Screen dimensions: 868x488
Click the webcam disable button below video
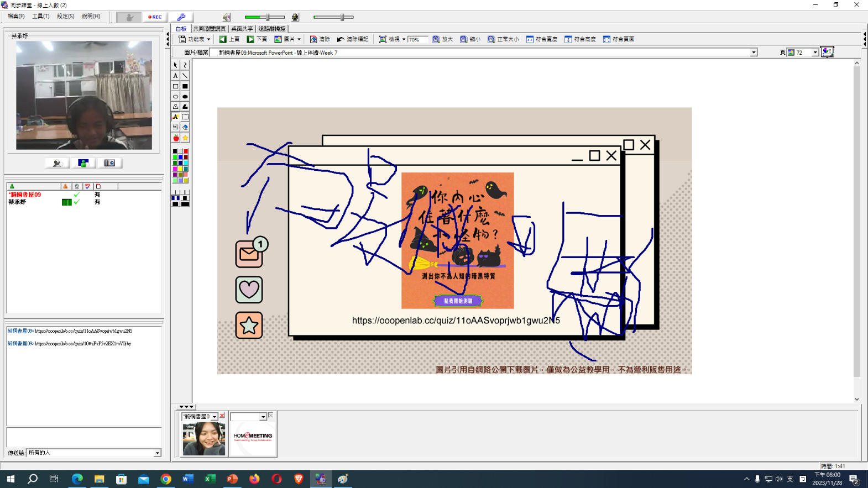pyautogui.click(x=57, y=163)
